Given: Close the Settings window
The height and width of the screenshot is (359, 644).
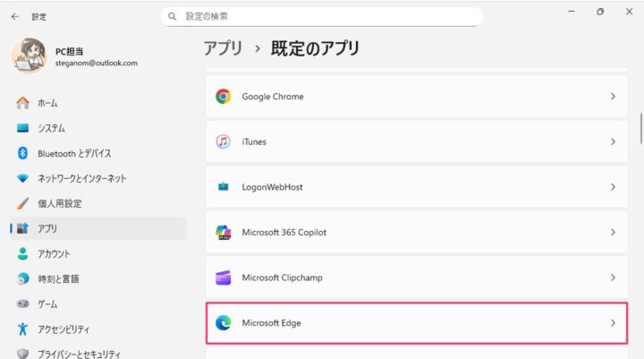Looking at the screenshot, I should click(629, 12).
